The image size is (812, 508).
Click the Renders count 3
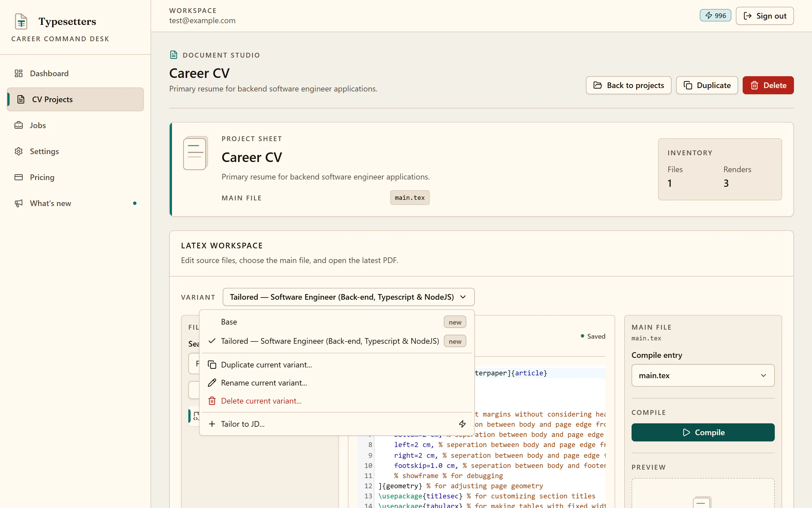click(x=726, y=183)
